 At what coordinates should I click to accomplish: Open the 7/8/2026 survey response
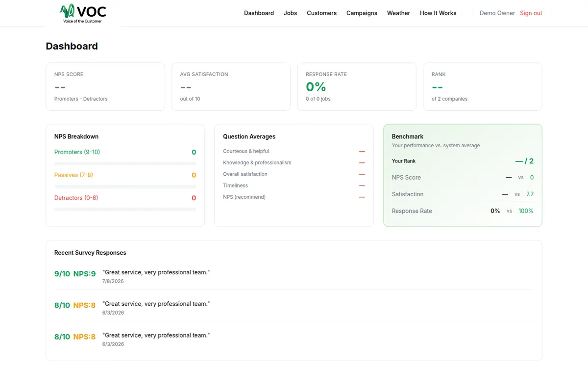pyautogui.click(x=294, y=276)
